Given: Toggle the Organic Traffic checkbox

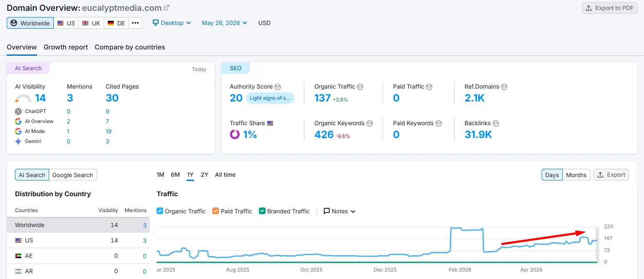Looking at the screenshot, I should pos(160,211).
